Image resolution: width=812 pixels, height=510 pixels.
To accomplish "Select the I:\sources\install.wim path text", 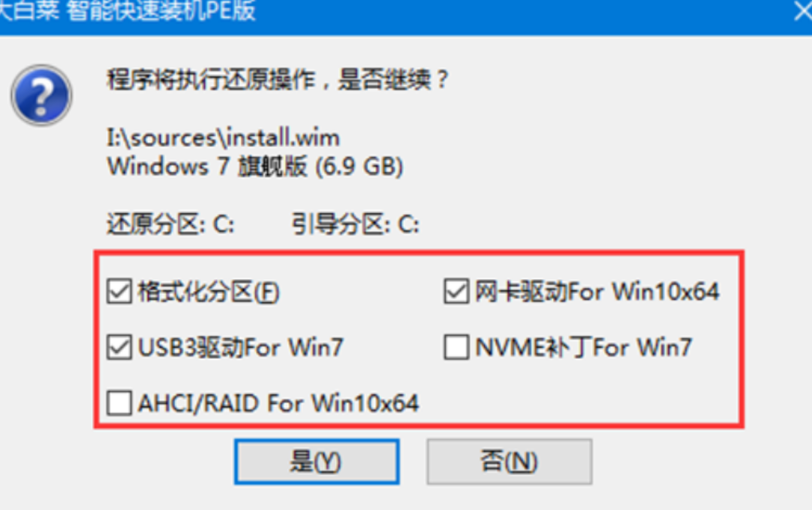I will coord(223,138).
